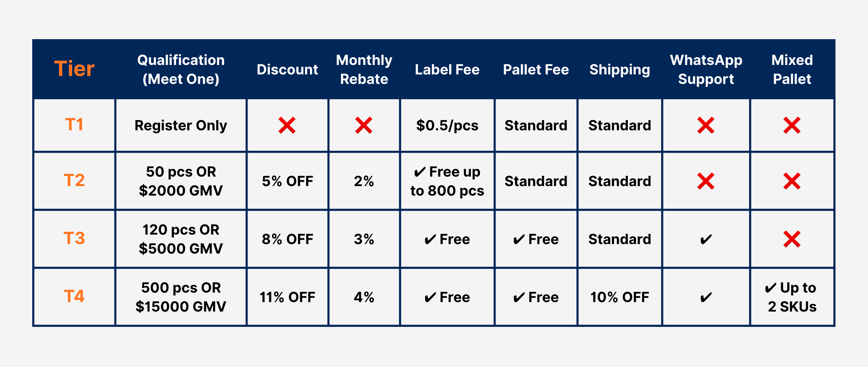Select the Up to 2 SKUs cell
868x367 pixels.
click(x=792, y=297)
